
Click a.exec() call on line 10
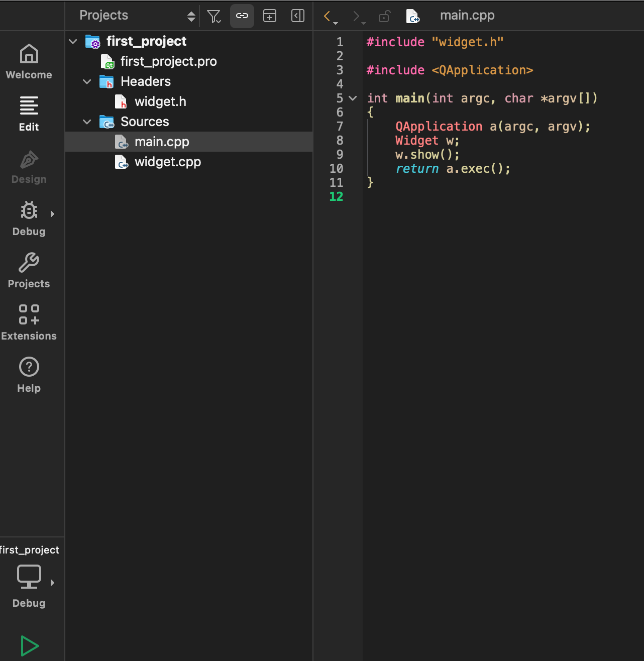coord(478,168)
